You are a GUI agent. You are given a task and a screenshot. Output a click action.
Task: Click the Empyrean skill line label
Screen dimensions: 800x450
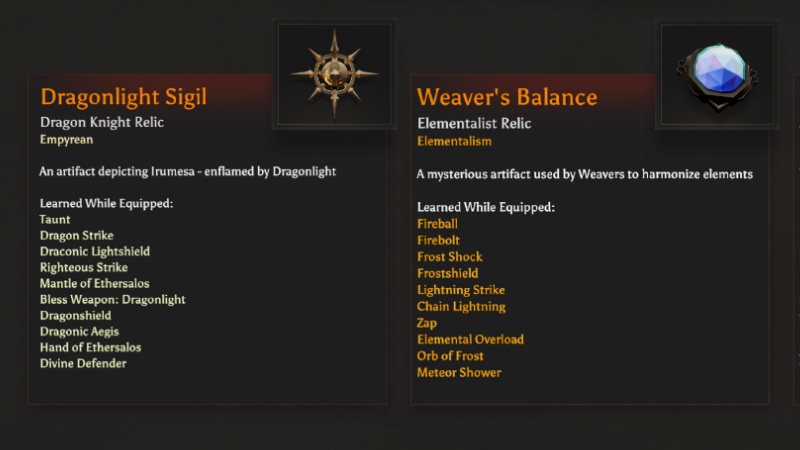[66, 140]
